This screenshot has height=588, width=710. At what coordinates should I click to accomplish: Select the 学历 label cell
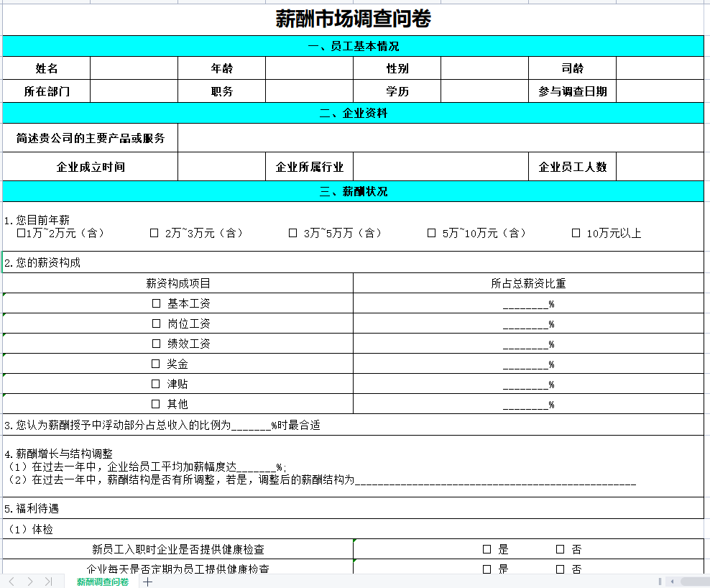tap(397, 91)
